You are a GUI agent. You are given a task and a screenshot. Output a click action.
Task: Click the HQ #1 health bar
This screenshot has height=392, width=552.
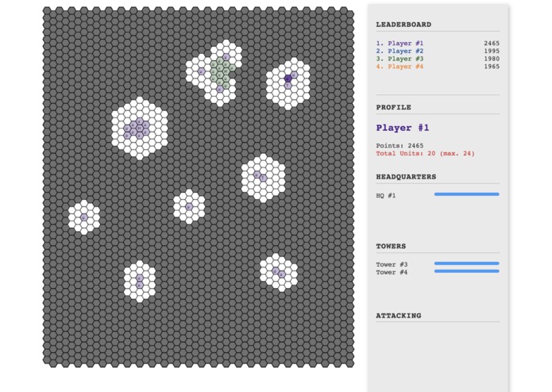(466, 194)
